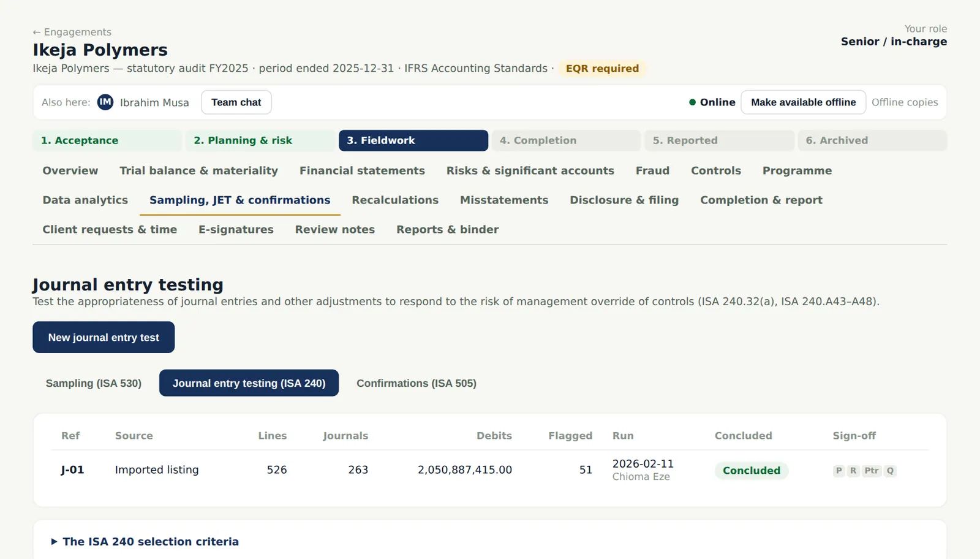Click the Q sign-off badge for J-01
The width and height of the screenshot is (980, 559).
(890, 471)
